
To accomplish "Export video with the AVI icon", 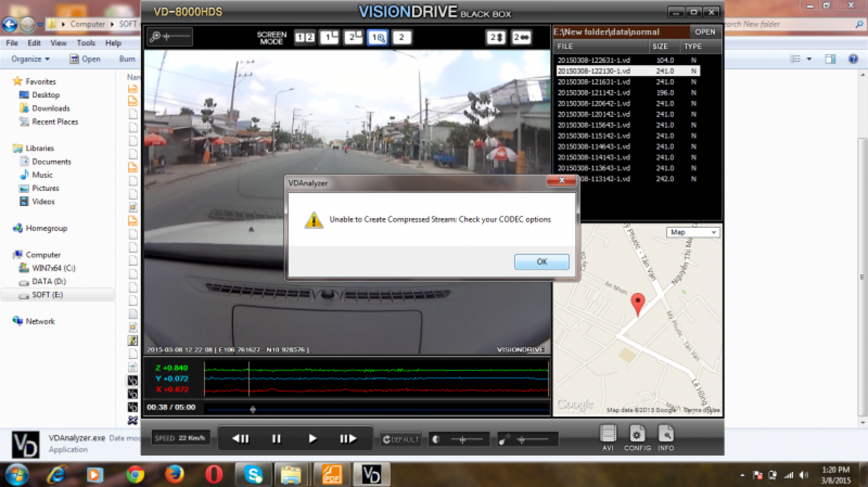I will click(x=608, y=438).
